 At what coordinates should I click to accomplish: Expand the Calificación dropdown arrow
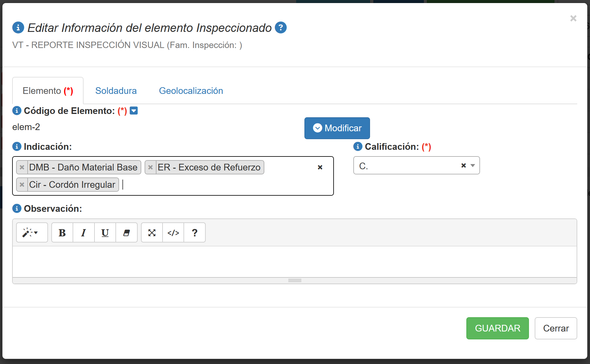point(473,166)
